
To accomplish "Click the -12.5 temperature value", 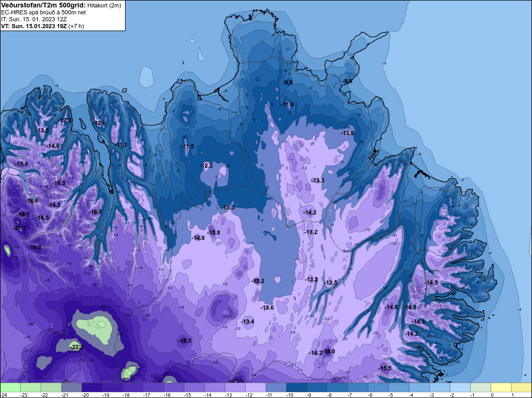I will (65, 120).
